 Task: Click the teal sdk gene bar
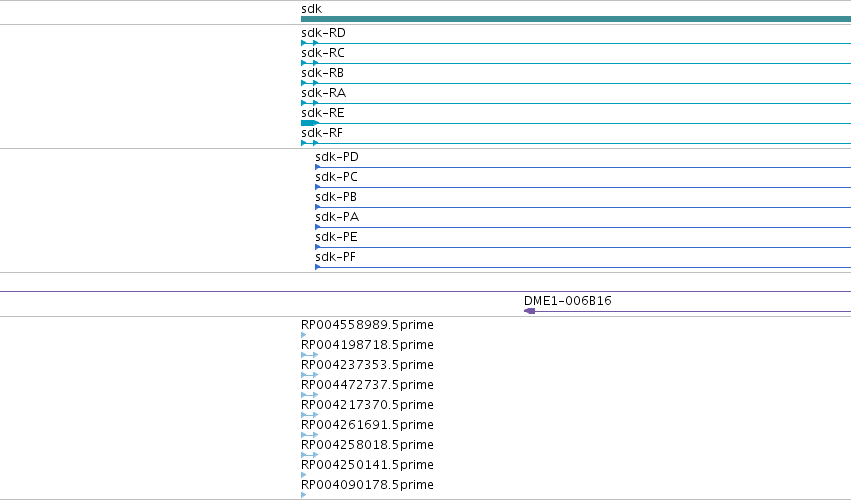click(576, 19)
